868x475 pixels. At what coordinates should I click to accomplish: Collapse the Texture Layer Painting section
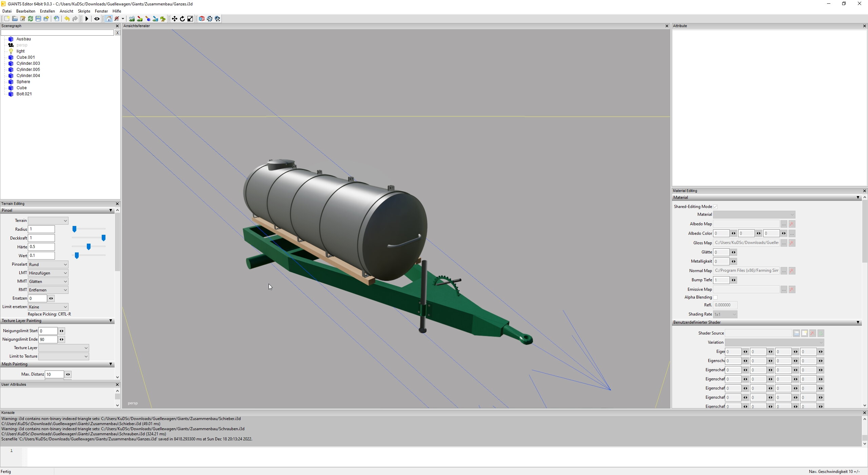tap(111, 321)
